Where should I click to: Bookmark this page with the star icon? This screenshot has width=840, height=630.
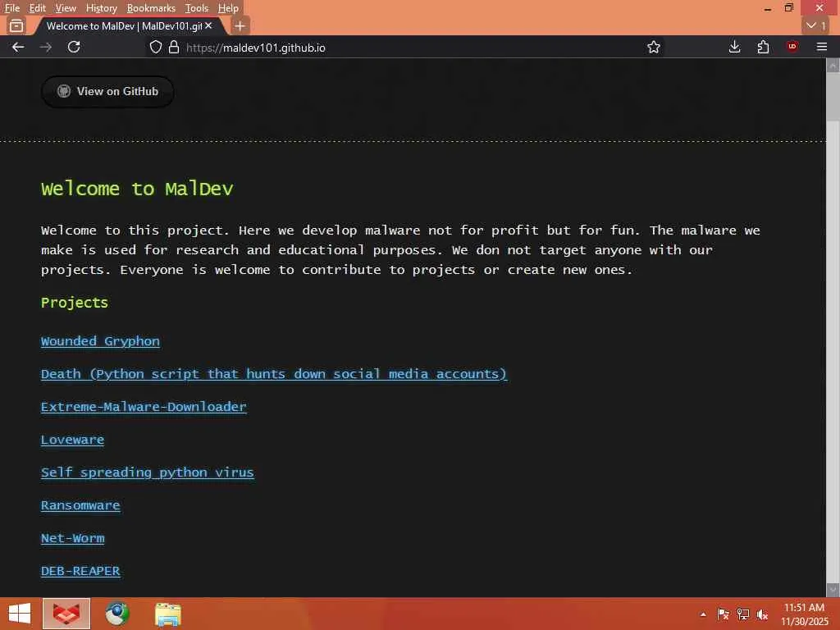[654, 47]
